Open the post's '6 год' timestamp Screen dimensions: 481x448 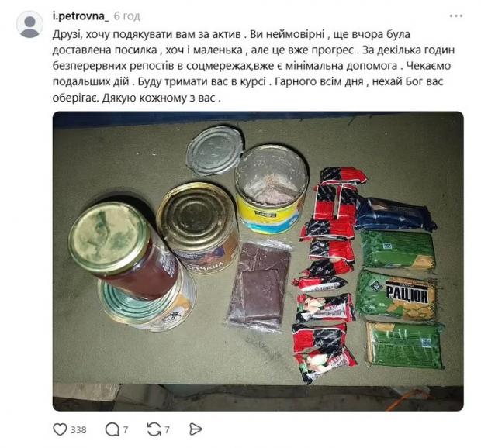(127, 16)
